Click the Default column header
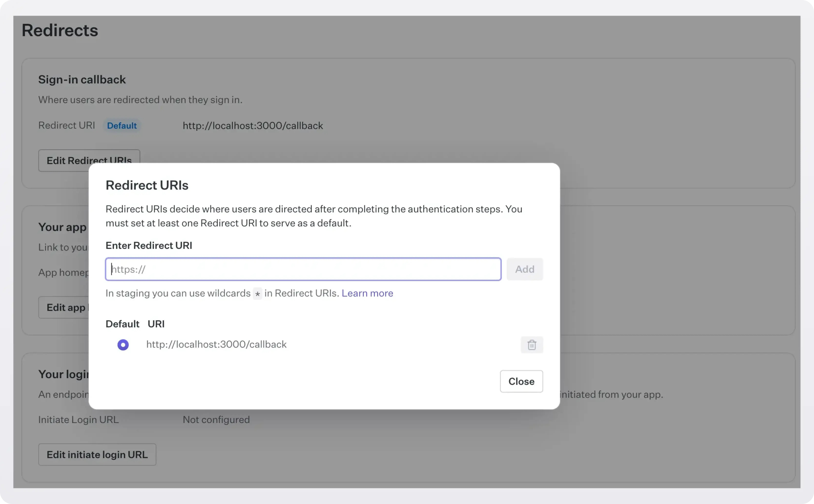 [x=122, y=324]
